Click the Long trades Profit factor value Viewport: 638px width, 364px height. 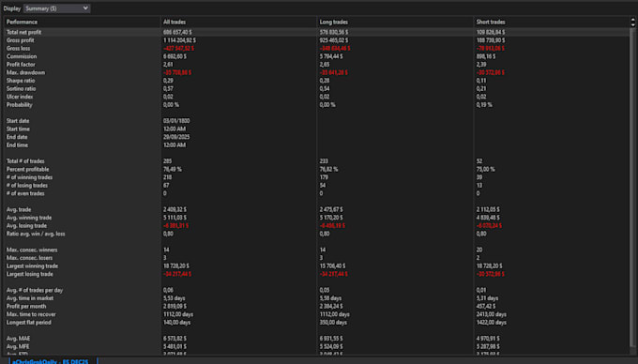[325, 64]
